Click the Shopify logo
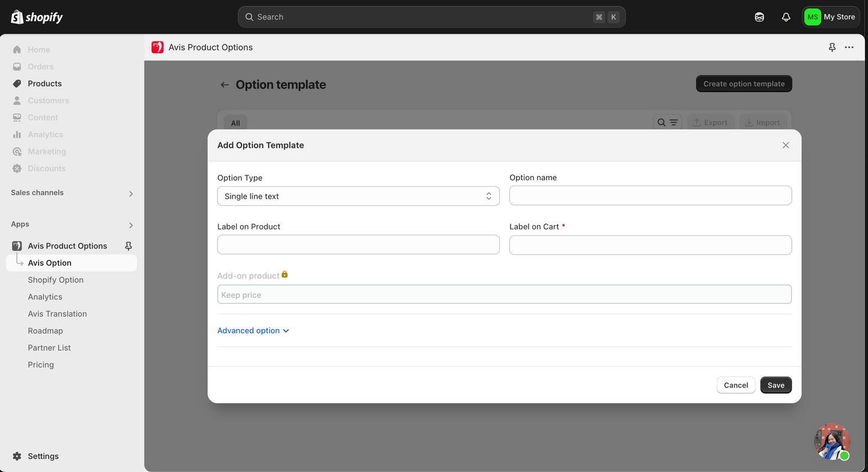This screenshot has height=472, width=868. pyautogui.click(x=37, y=17)
